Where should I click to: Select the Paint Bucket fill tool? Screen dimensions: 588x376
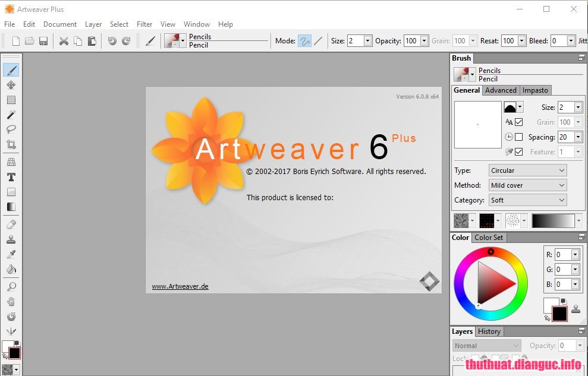pos(11,269)
